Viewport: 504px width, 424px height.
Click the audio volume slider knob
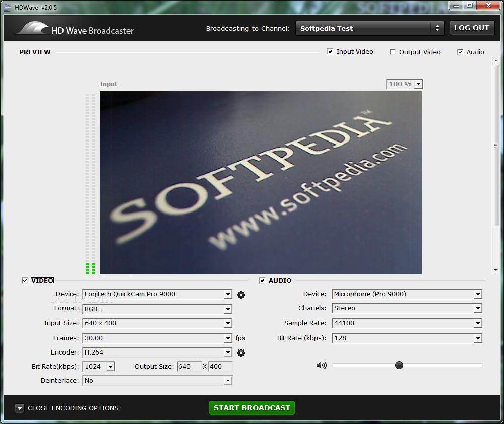(399, 365)
